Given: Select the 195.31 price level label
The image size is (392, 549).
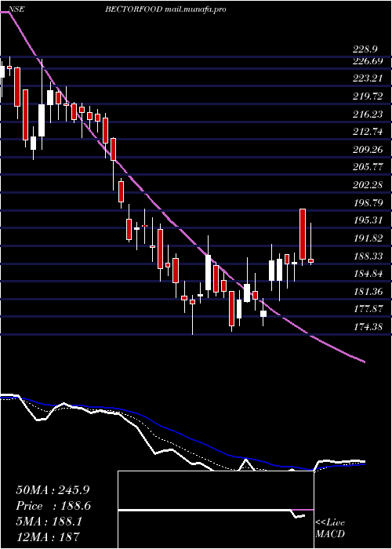Looking at the screenshot, I should [x=368, y=220].
